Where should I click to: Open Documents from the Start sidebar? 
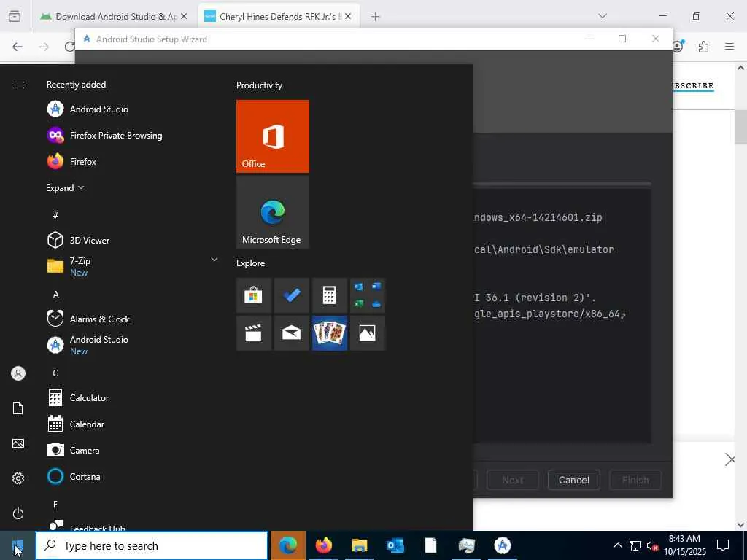18,408
